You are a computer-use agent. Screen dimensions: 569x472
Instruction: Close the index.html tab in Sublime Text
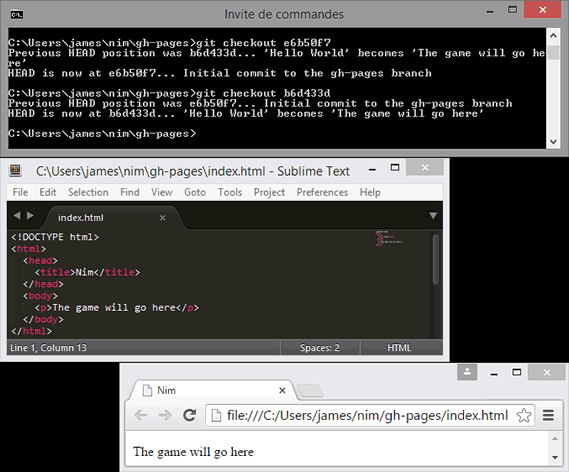(163, 218)
